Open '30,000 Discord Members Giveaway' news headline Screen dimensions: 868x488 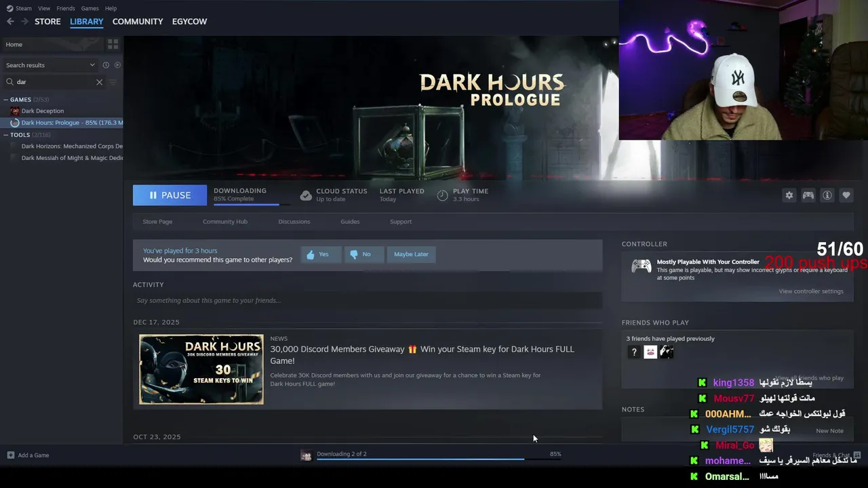coord(422,354)
